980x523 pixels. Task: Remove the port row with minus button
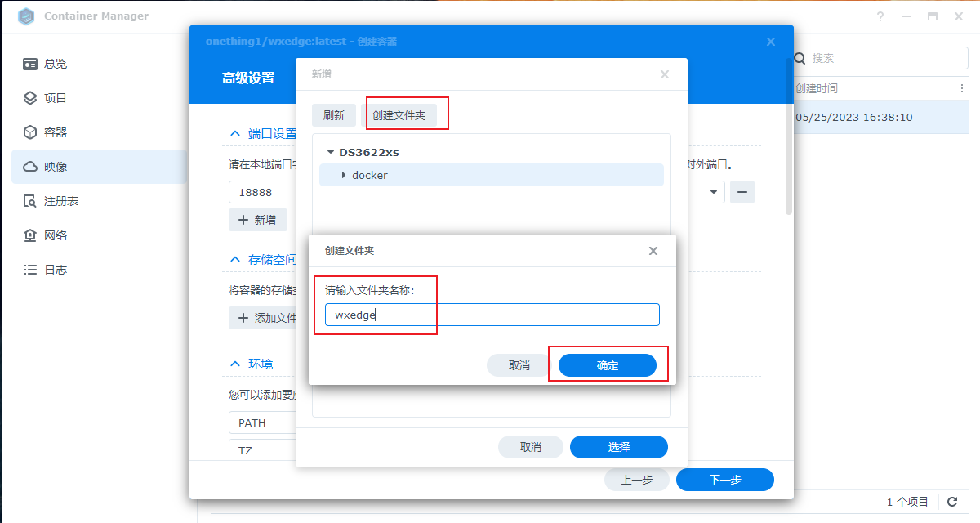(x=742, y=192)
